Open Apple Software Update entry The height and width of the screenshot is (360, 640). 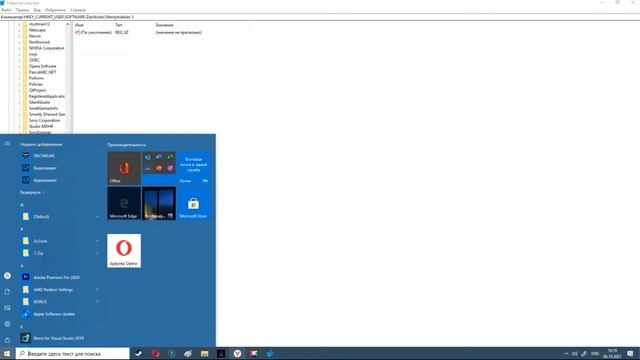pyautogui.click(x=54, y=314)
